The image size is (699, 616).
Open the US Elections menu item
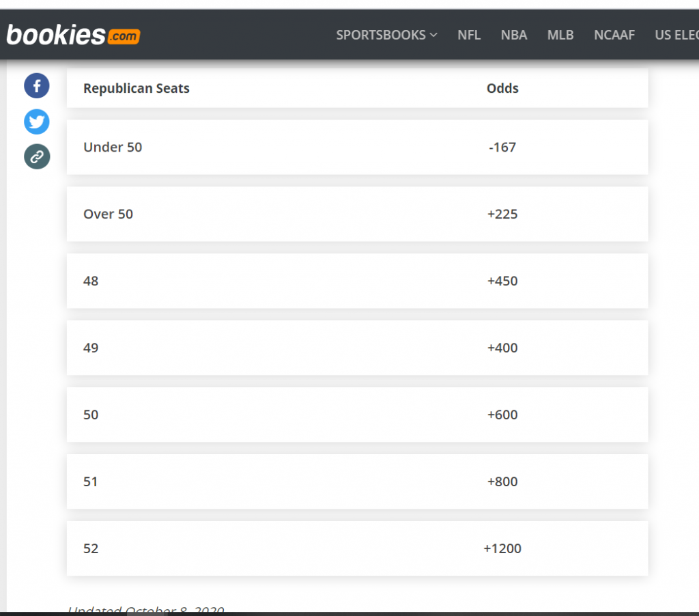click(x=676, y=35)
